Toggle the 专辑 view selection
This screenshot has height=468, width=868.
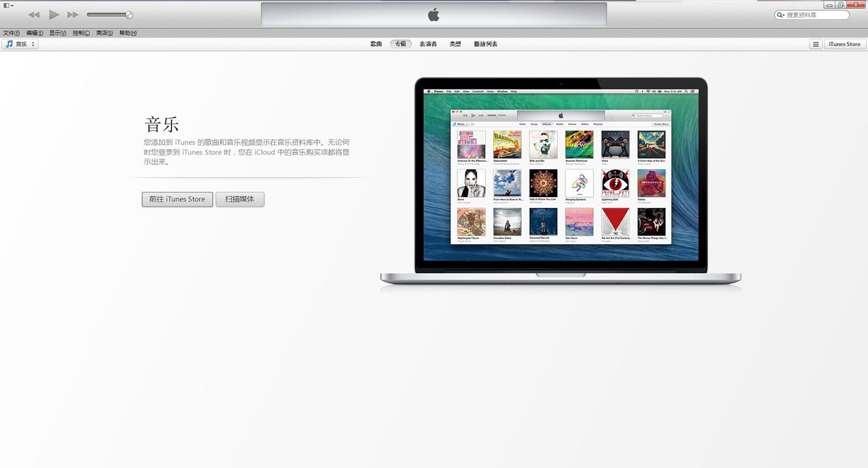tap(400, 44)
